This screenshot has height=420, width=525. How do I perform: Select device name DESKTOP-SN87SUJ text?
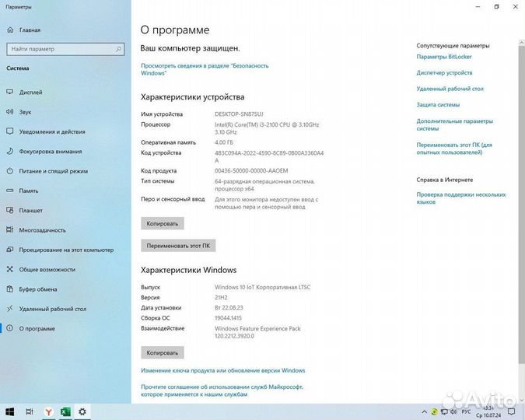click(x=239, y=114)
